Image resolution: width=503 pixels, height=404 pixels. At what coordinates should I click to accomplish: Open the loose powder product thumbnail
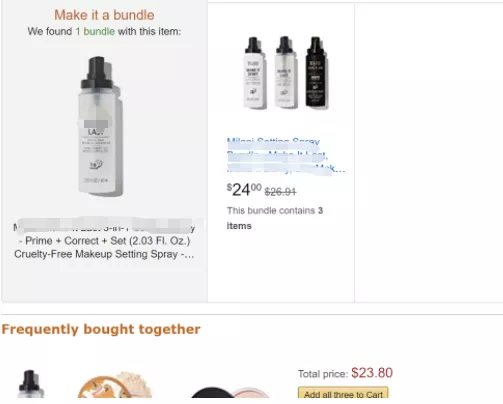tap(115, 385)
